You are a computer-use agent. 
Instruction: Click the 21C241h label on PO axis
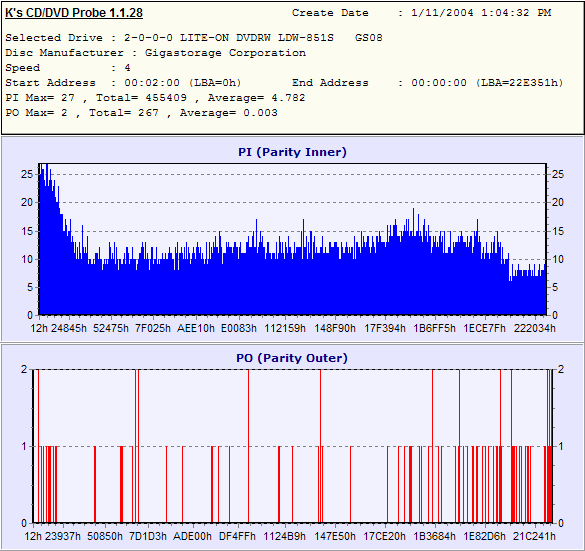coord(534,536)
